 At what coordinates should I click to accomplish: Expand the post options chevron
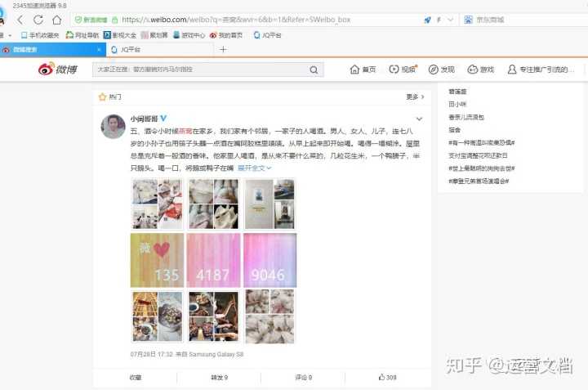tap(419, 119)
